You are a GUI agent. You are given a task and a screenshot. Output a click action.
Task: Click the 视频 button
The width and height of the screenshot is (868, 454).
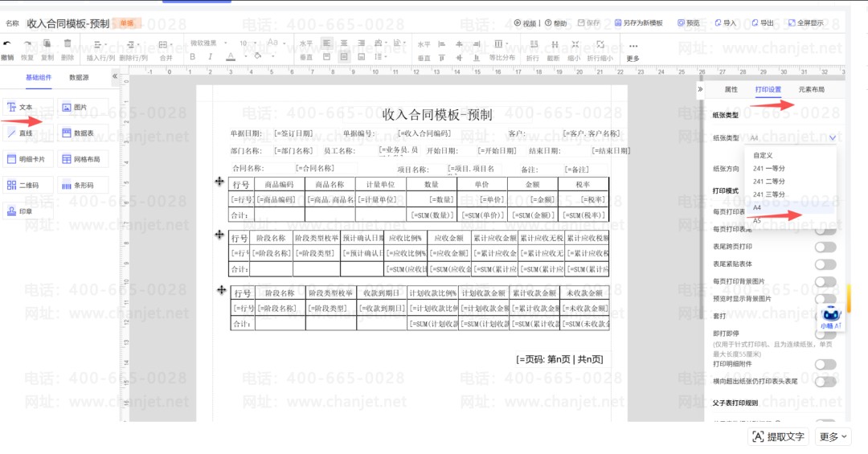tap(526, 23)
